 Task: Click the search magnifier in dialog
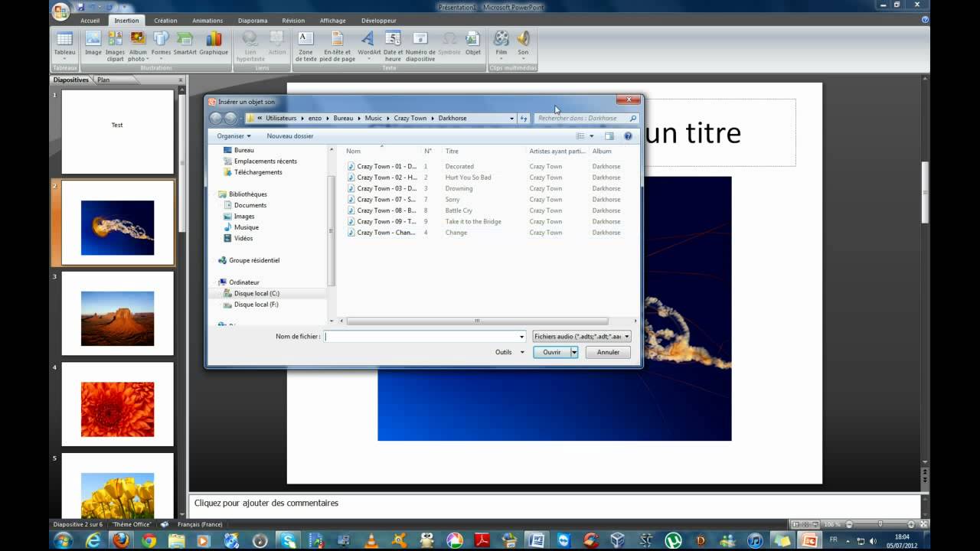coord(632,119)
